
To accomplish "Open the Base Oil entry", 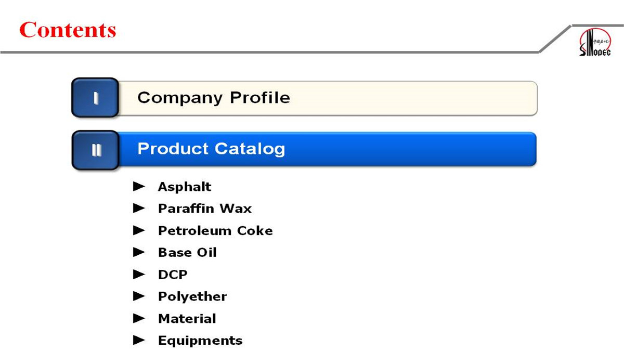I will (x=187, y=253).
